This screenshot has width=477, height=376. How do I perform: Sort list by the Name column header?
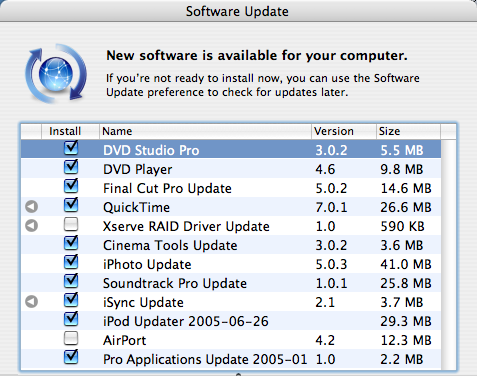tap(205, 131)
